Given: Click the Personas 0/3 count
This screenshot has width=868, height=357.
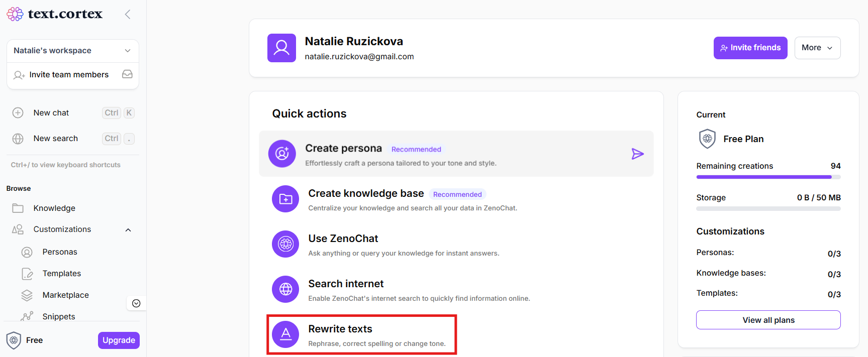Looking at the screenshot, I should pyautogui.click(x=834, y=254).
